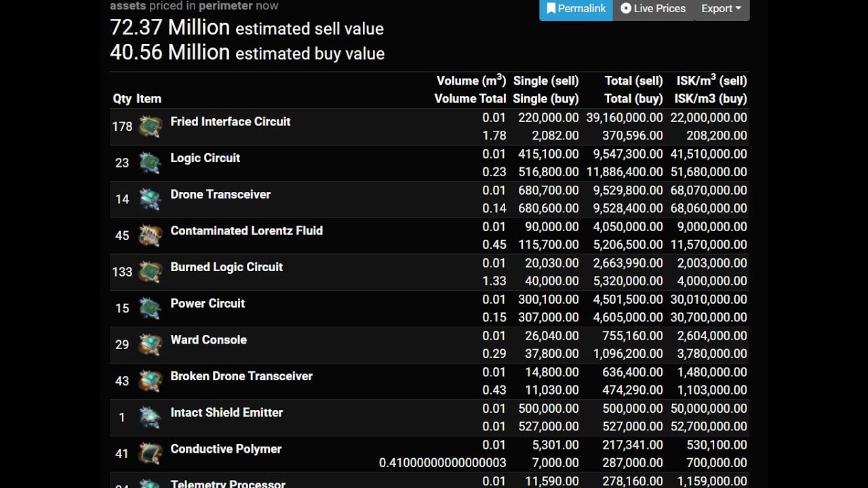Viewport: 868px width, 488px height.
Task: Click the Contaminated Lorentz Fluid icon
Action: coord(150,236)
